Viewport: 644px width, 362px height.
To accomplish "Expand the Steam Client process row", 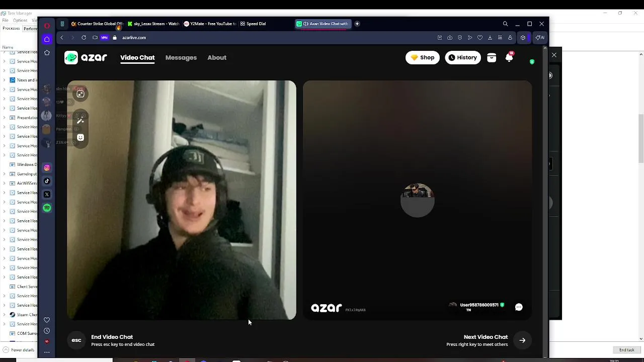I will [x=5, y=315].
